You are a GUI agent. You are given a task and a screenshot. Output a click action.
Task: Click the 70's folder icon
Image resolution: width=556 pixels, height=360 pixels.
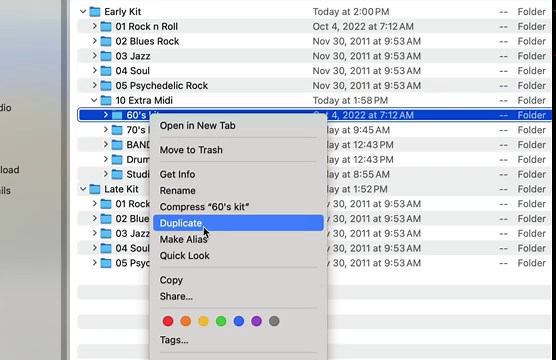point(117,130)
